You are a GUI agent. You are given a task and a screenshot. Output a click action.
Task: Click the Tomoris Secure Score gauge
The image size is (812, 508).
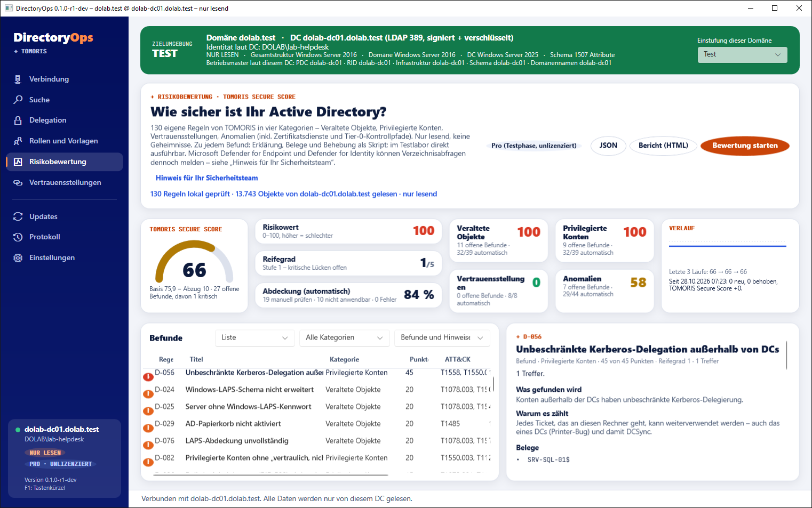(x=194, y=262)
